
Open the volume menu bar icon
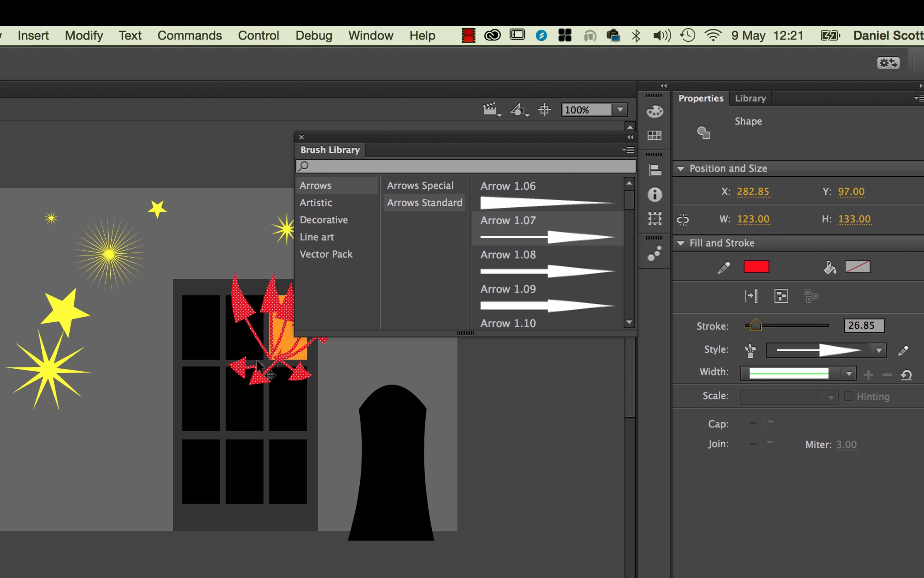(662, 36)
